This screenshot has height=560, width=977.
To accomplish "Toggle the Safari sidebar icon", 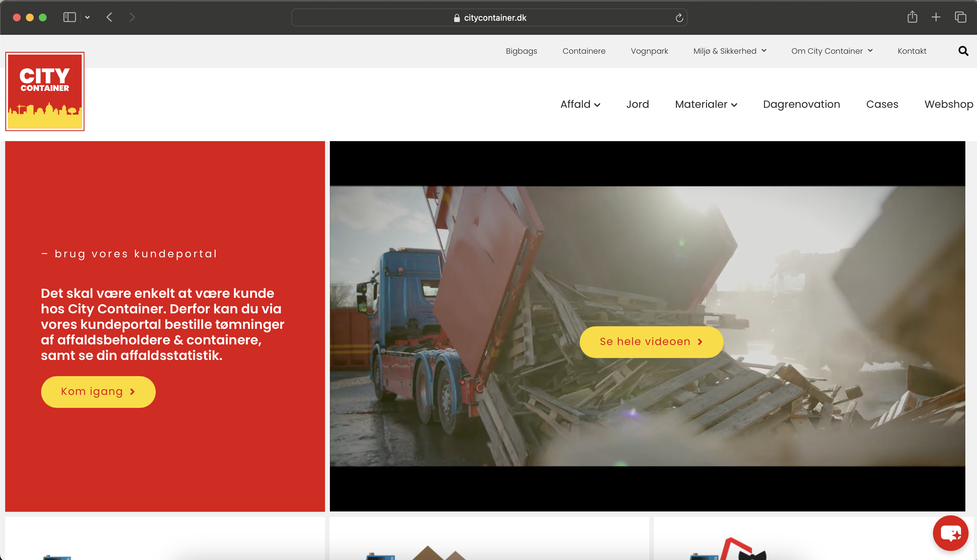I will [x=70, y=17].
